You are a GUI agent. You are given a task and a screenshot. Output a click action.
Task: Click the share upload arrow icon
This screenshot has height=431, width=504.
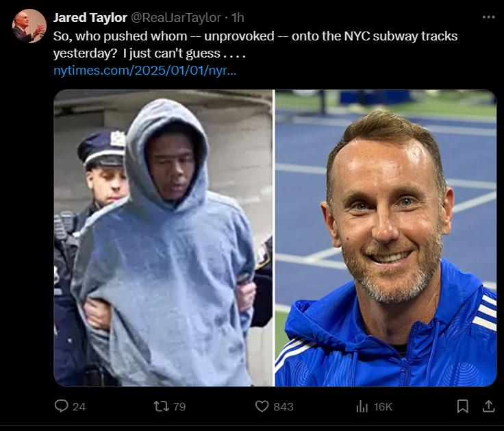pos(488,406)
